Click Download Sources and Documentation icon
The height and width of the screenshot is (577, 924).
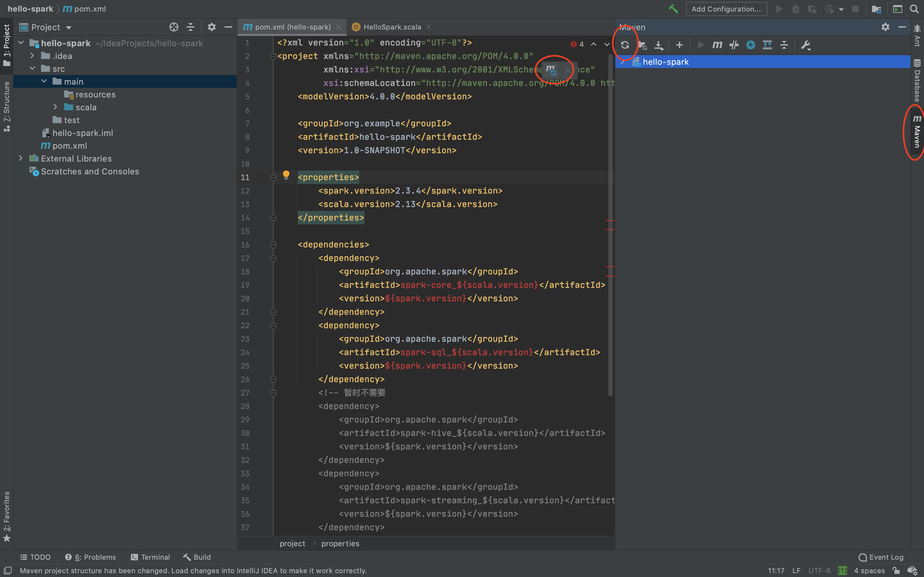pos(659,45)
